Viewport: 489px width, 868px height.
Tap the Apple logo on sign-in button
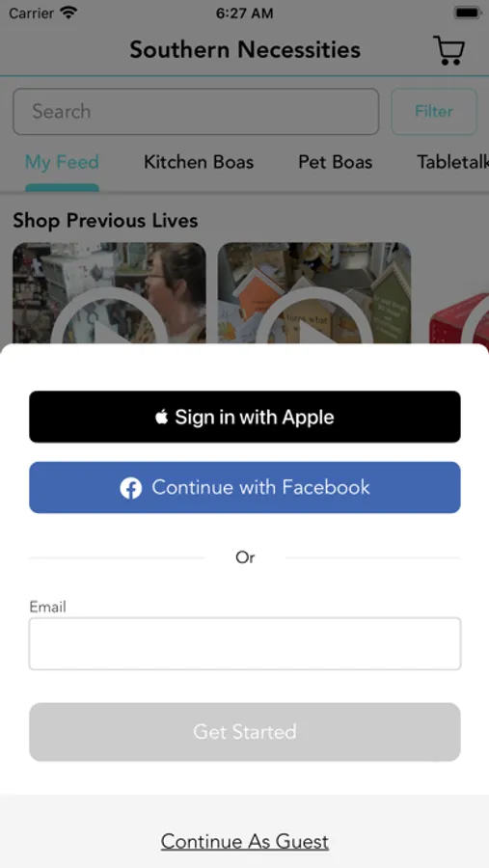[x=161, y=417]
